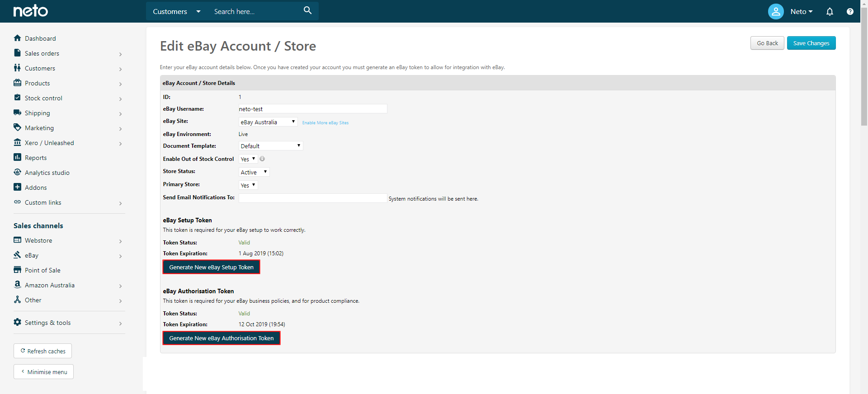
Task: Open the Reports chart icon
Action: 17,157
